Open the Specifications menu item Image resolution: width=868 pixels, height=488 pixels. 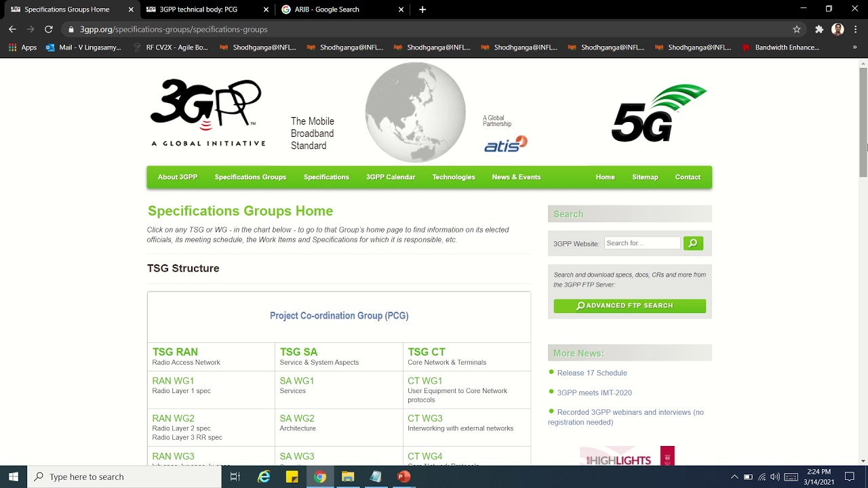point(326,177)
